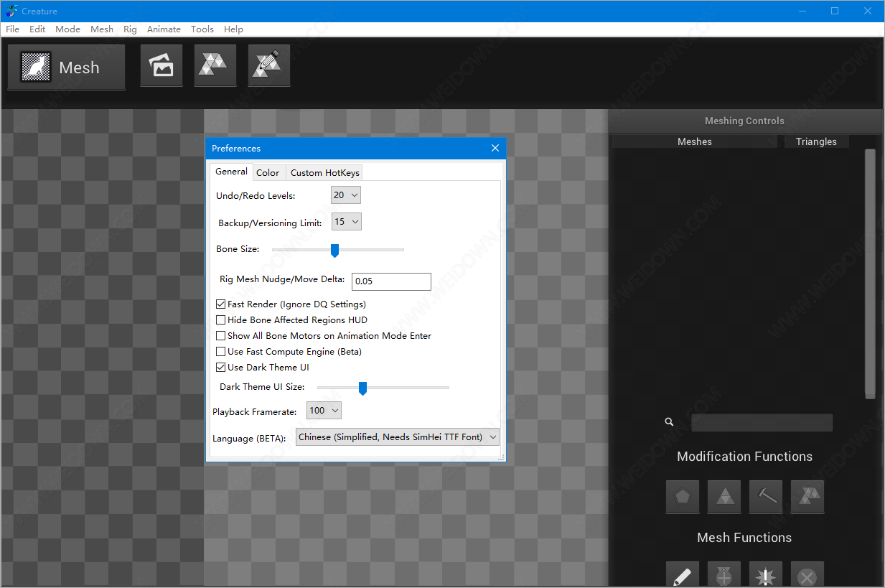Screen dimensions: 885x588
Task: Open the Undo/Redo Levels dropdown
Action: click(x=346, y=195)
